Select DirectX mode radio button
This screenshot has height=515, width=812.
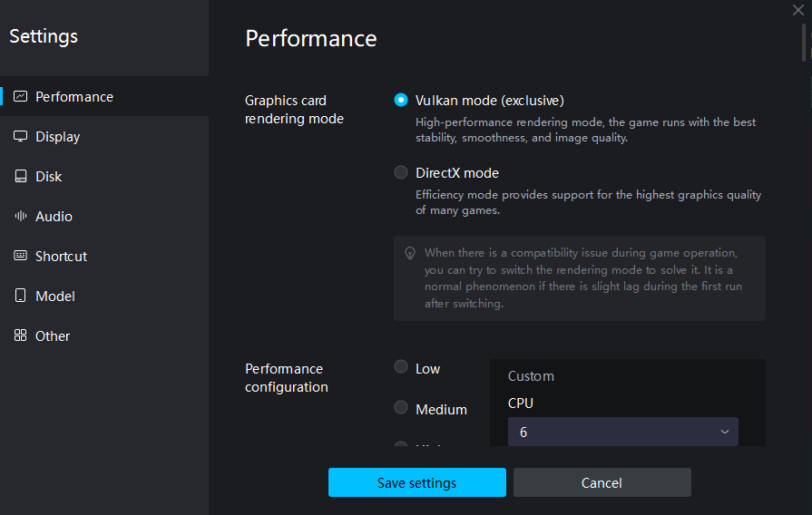[401, 172]
